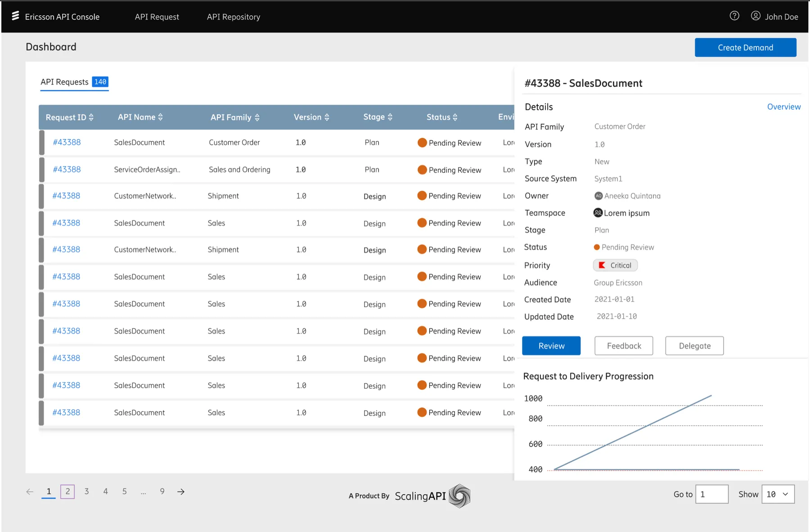This screenshot has width=810, height=532.
Task: Go to page 9
Action: (162, 491)
